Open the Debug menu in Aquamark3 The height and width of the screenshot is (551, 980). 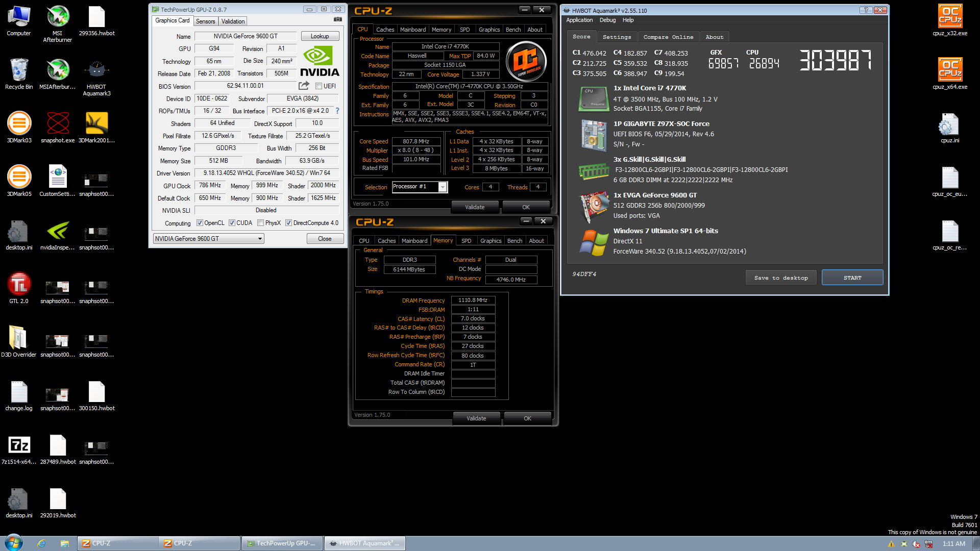click(x=607, y=20)
